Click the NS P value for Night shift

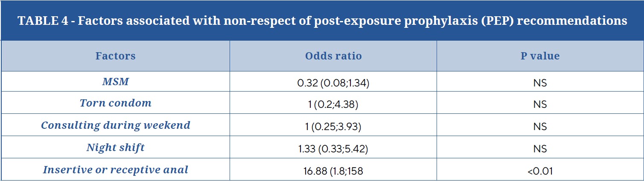(x=540, y=149)
